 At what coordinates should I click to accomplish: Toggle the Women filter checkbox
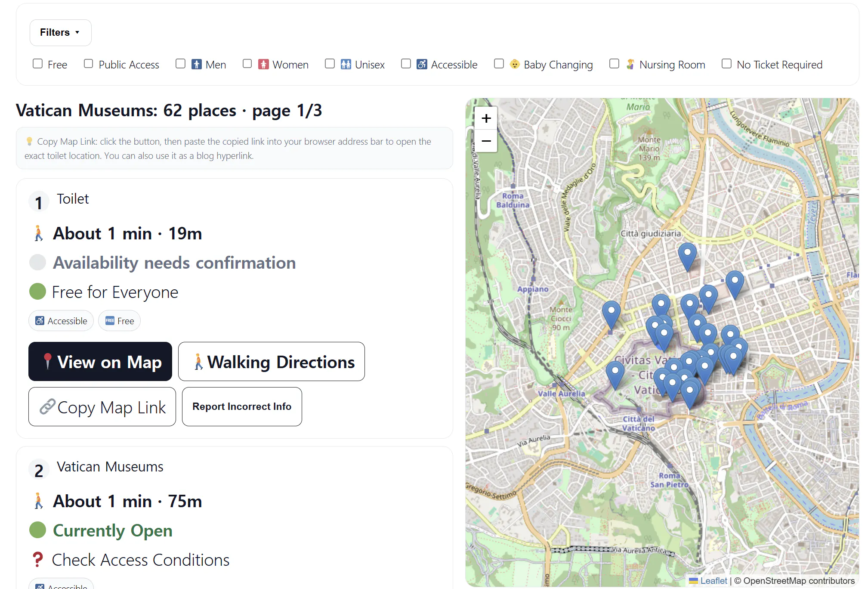pyautogui.click(x=247, y=64)
